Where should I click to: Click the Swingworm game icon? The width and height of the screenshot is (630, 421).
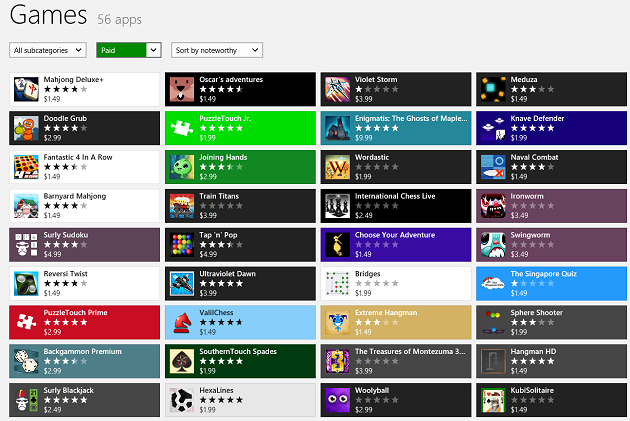pyautogui.click(x=493, y=244)
